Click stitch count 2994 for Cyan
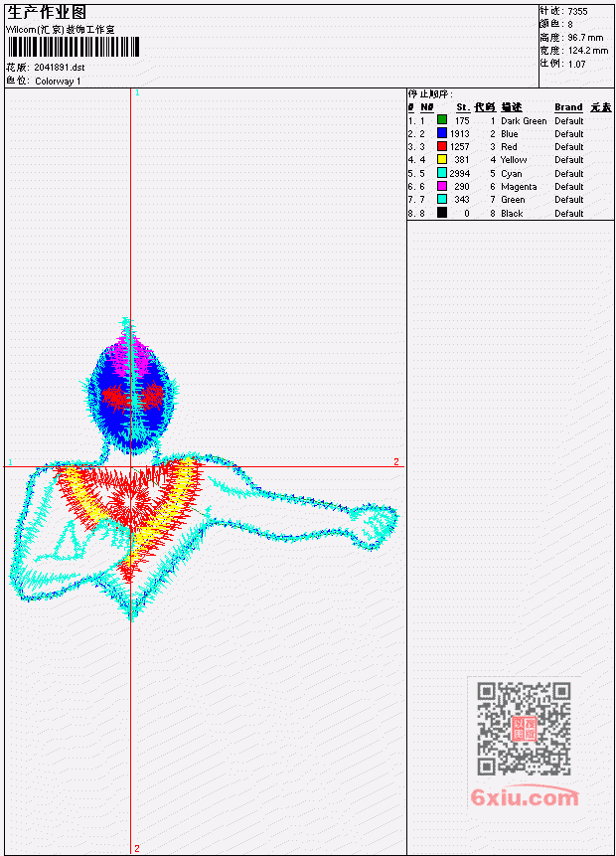The width and height of the screenshot is (616, 856). 459,174
